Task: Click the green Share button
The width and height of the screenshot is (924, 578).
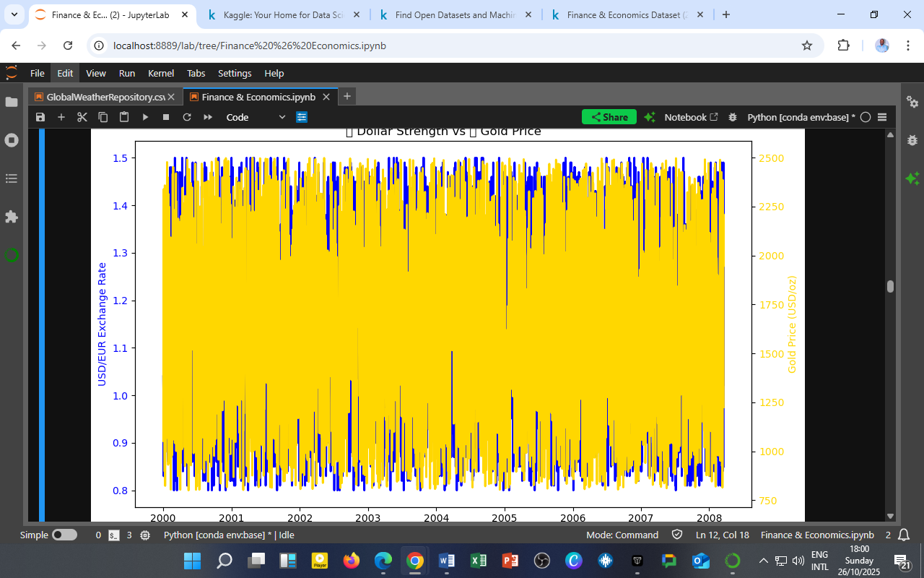Action: [609, 117]
